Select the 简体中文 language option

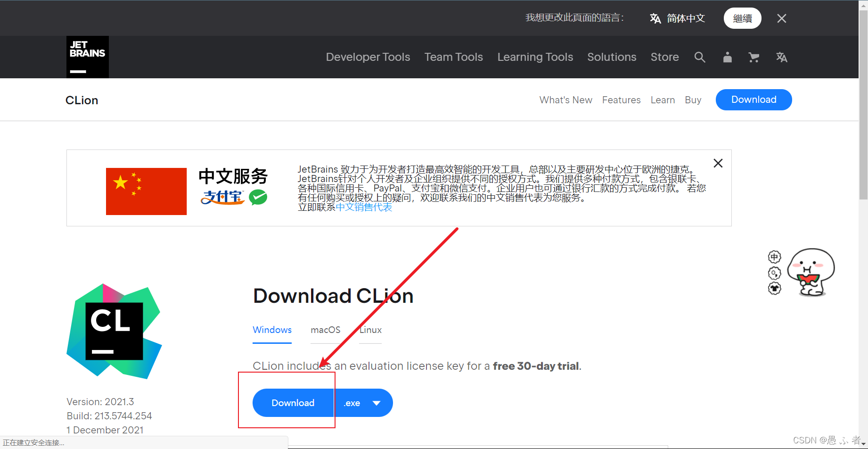click(678, 18)
